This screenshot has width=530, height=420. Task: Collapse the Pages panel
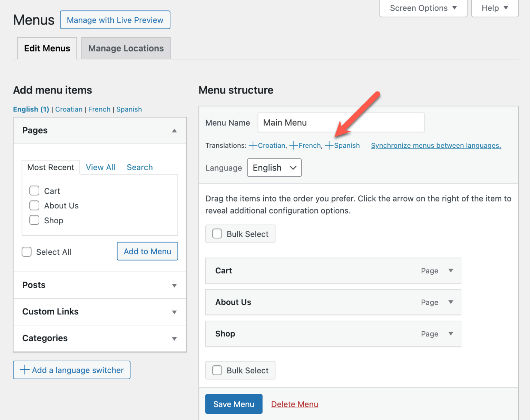tap(174, 131)
